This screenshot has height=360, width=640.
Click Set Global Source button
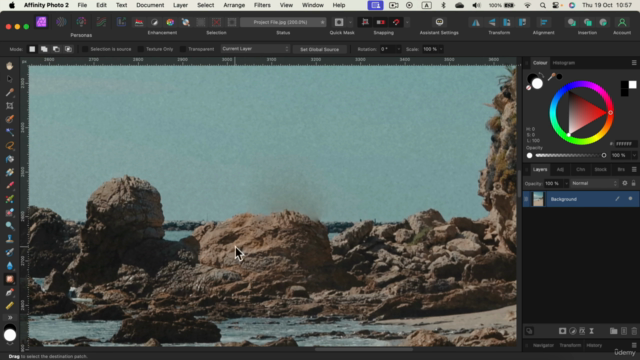tap(320, 49)
